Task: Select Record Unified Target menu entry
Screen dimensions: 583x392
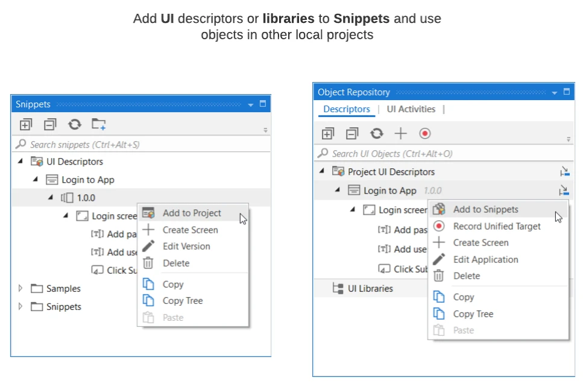Action: [498, 226]
